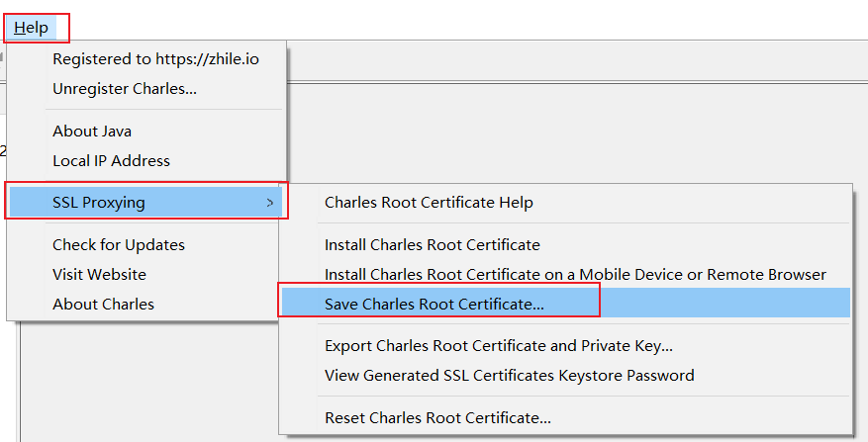Open the Help menu
The height and width of the screenshot is (442, 868).
(x=31, y=28)
